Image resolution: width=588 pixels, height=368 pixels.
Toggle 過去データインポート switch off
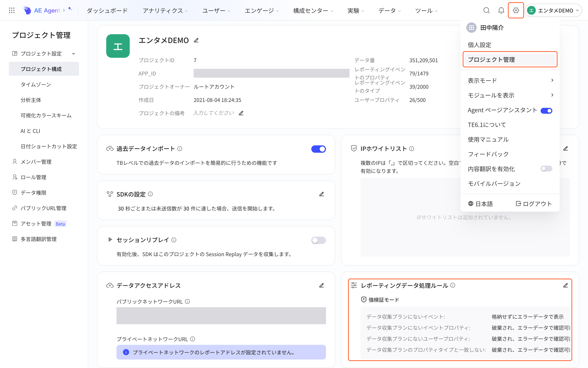coord(319,149)
